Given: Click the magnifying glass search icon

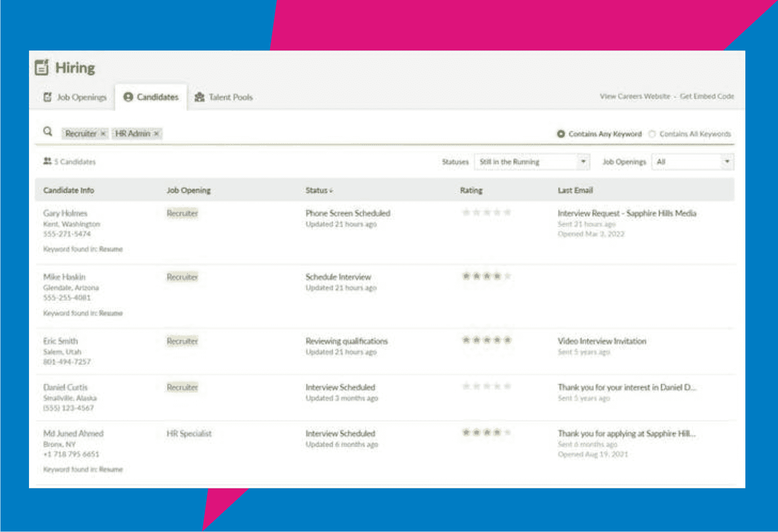Looking at the screenshot, I should [48, 132].
